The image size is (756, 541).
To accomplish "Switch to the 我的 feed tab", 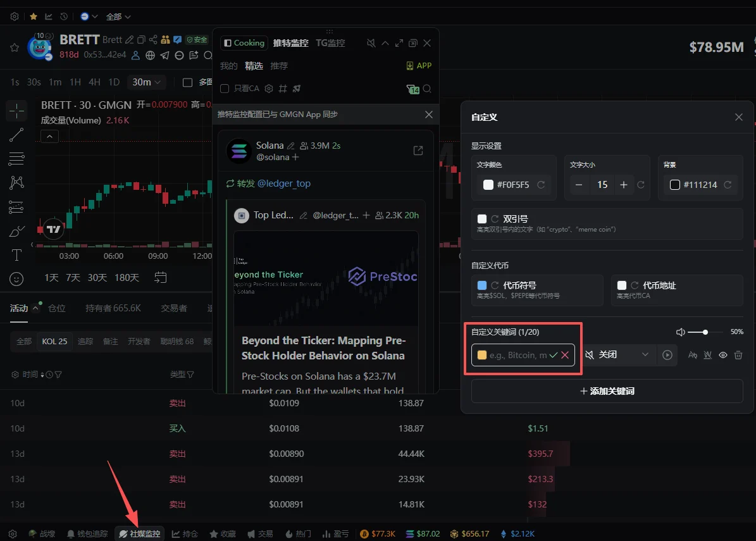I will coord(229,66).
